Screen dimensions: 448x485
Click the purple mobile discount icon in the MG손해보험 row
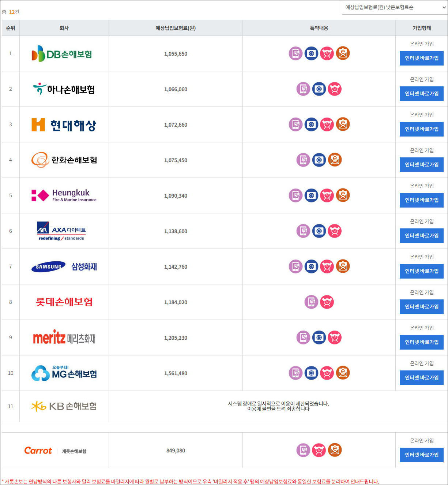point(296,373)
